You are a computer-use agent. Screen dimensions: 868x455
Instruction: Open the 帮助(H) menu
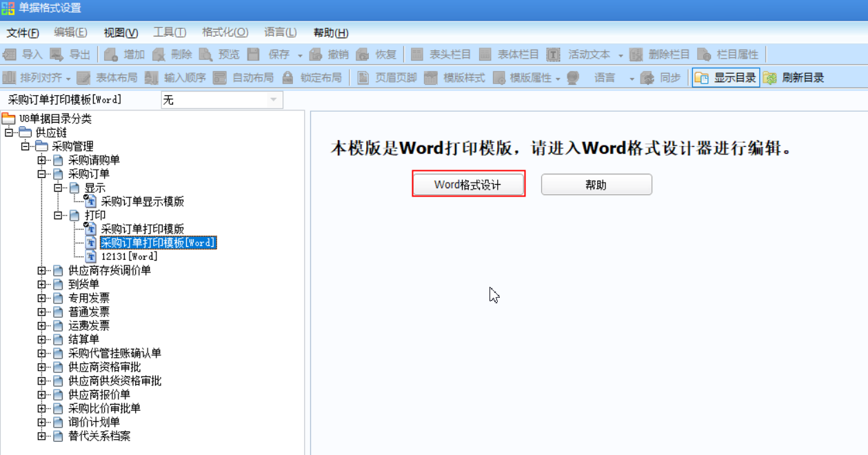pyautogui.click(x=331, y=32)
